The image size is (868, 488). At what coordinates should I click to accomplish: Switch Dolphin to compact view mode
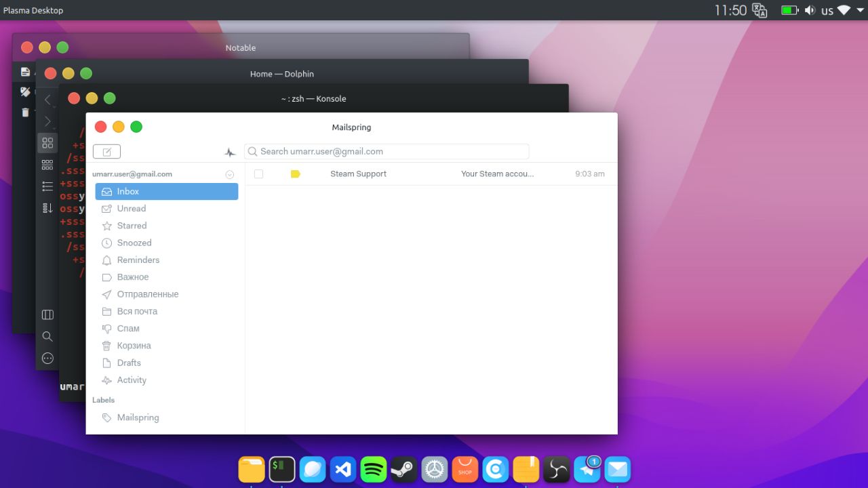[x=47, y=165]
